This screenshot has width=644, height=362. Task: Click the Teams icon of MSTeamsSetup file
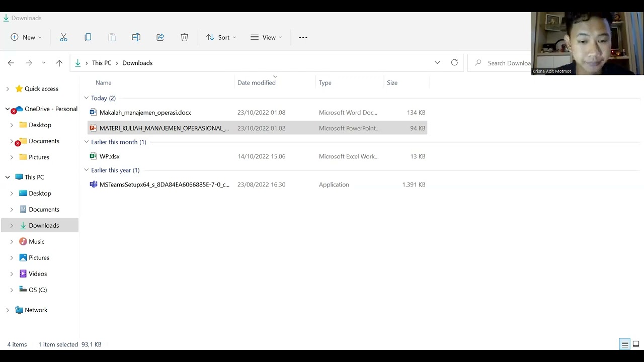93,184
